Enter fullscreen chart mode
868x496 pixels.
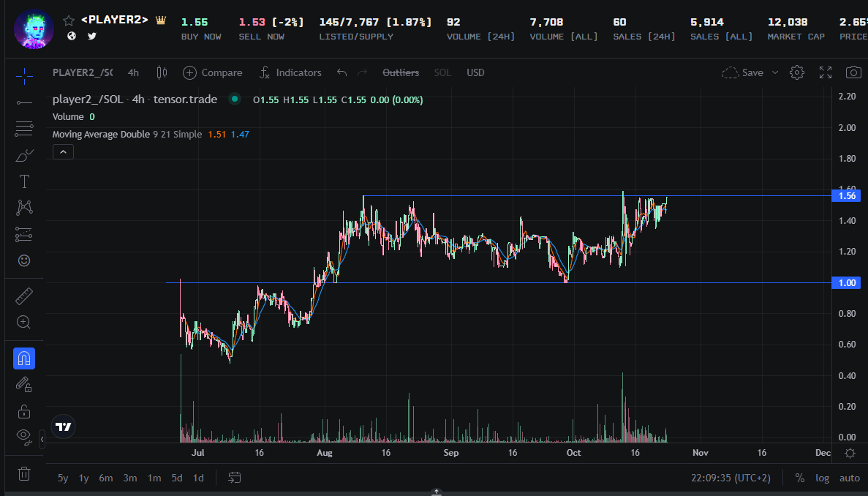826,72
